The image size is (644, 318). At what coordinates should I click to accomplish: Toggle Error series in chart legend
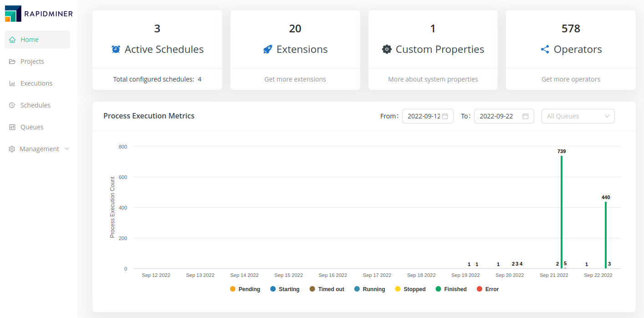click(x=487, y=289)
